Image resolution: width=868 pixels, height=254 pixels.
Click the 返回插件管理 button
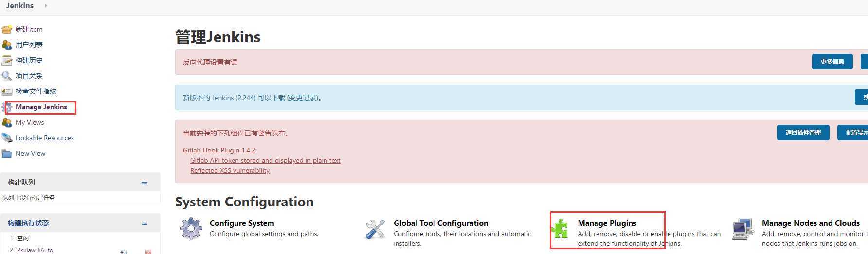803,133
